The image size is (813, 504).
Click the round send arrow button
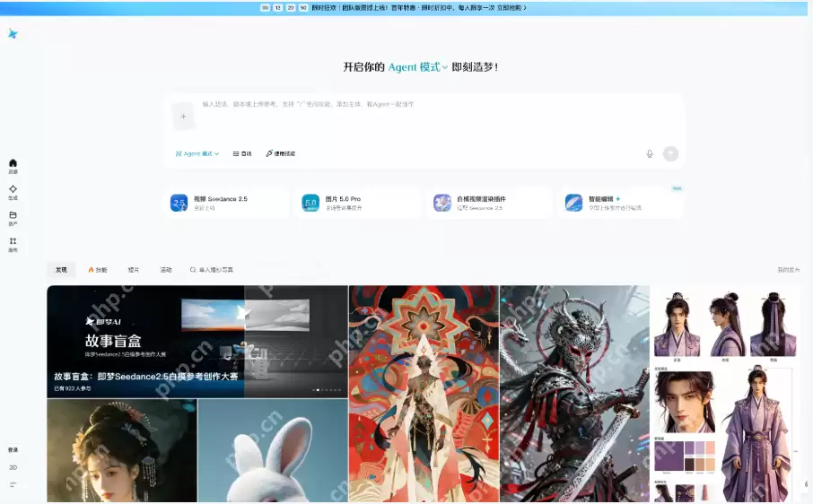click(x=670, y=154)
